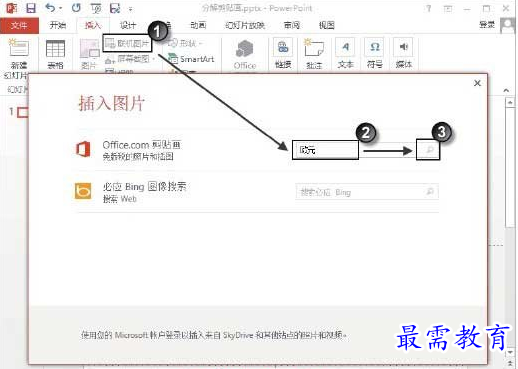Select the 插入 (Insert) tab
This screenshot has height=369, width=518.
(x=93, y=25)
